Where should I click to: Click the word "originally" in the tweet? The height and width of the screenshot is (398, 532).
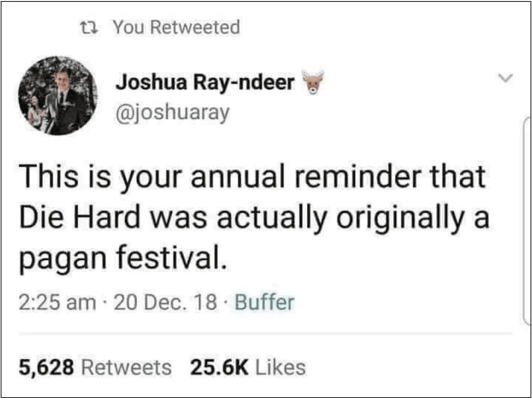pos(400,218)
